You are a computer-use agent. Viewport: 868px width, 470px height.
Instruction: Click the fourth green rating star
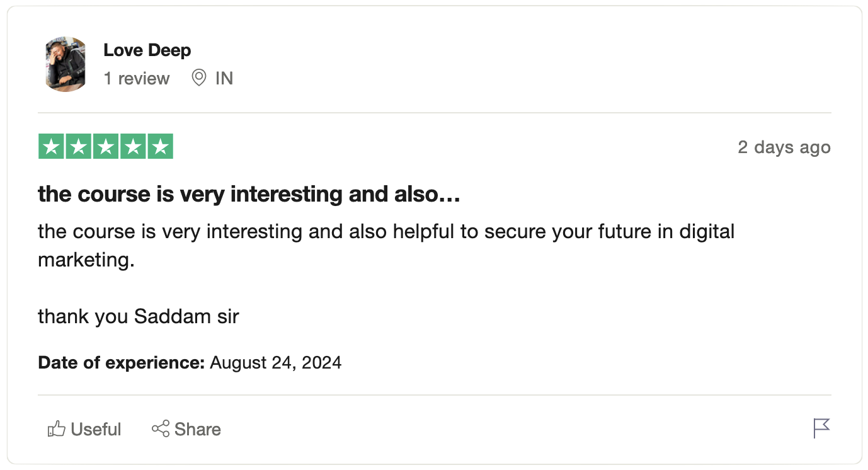[x=133, y=147]
